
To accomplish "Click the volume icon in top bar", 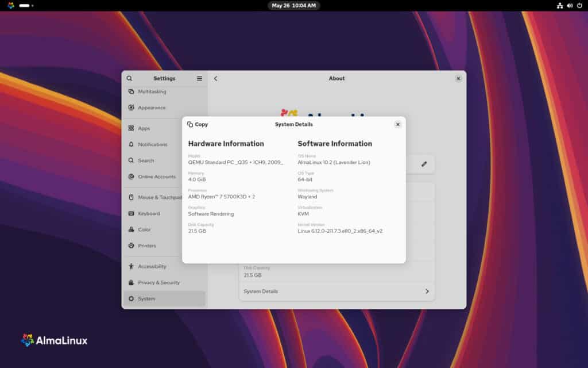I will [x=570, y=6].
